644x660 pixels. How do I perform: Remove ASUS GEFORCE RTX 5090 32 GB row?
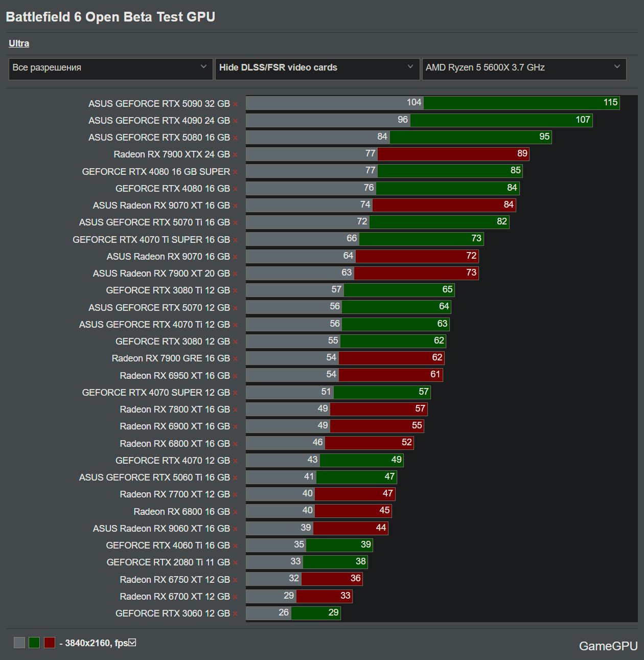tap(236, 104)
